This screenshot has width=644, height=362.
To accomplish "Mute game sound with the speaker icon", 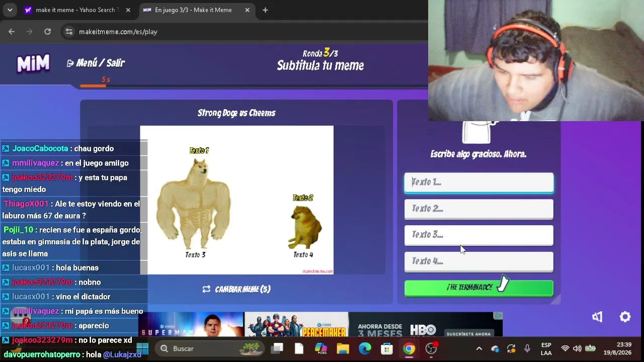I will (x=597, y=317).
